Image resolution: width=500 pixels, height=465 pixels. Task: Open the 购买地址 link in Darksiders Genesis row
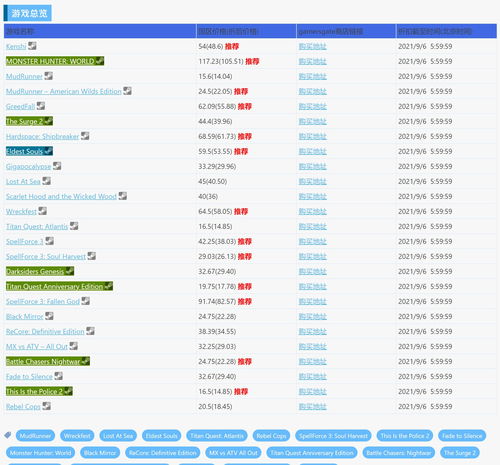313,271
